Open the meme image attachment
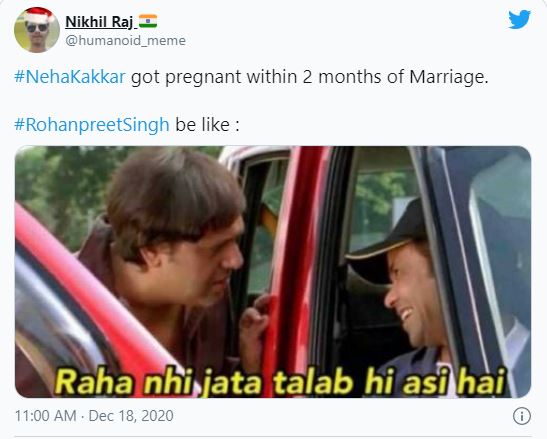547x439 pixels. (273, 272)
